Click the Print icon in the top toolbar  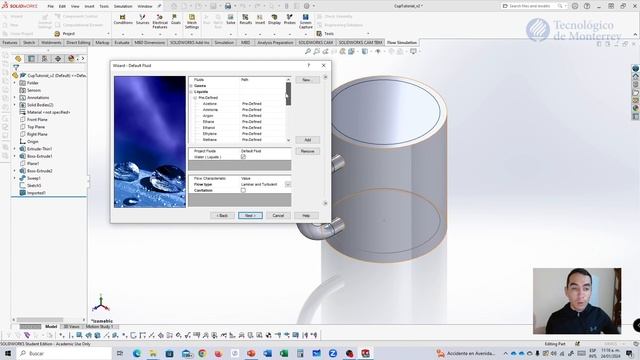tap(228, 6)
